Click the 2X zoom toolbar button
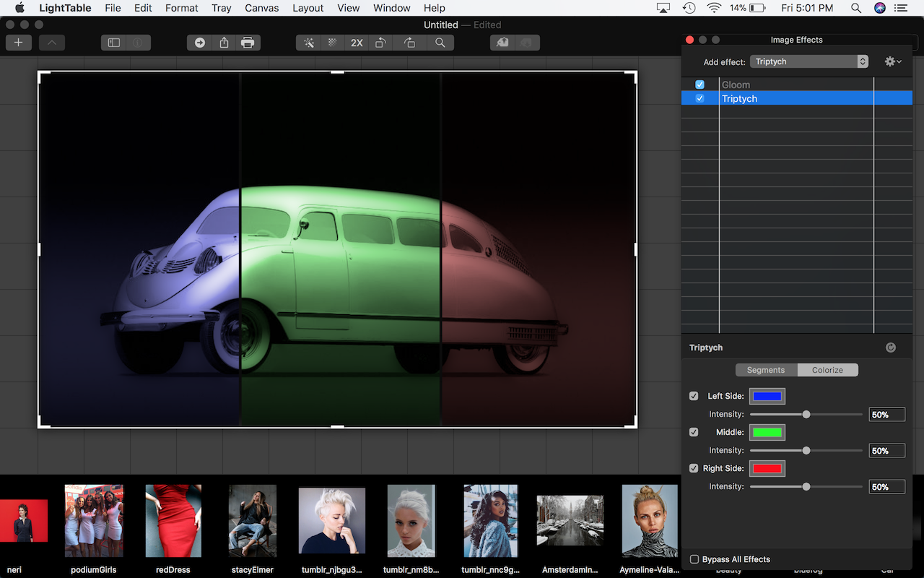 (357, 43)
